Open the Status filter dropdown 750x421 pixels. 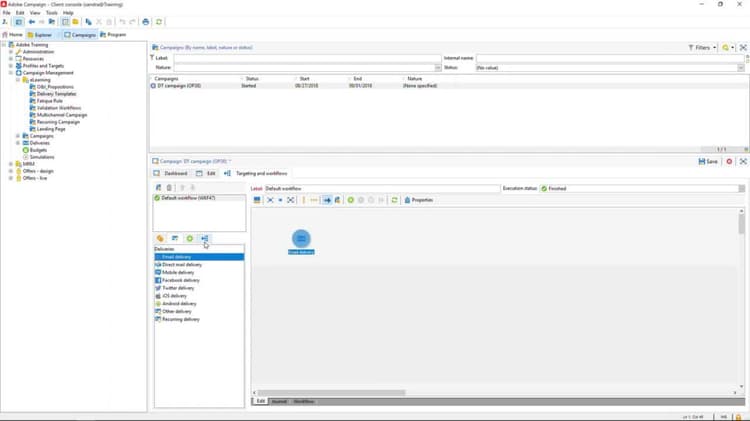[741, 68]
